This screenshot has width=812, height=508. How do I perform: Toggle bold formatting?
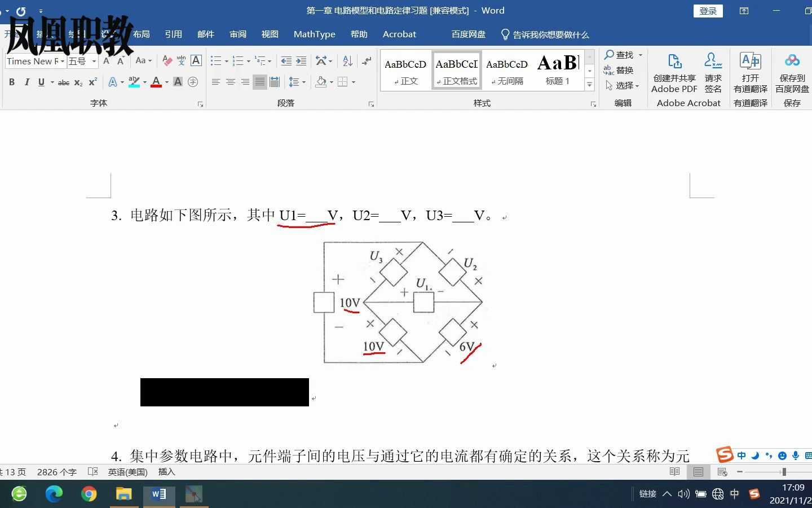point(12,82)
